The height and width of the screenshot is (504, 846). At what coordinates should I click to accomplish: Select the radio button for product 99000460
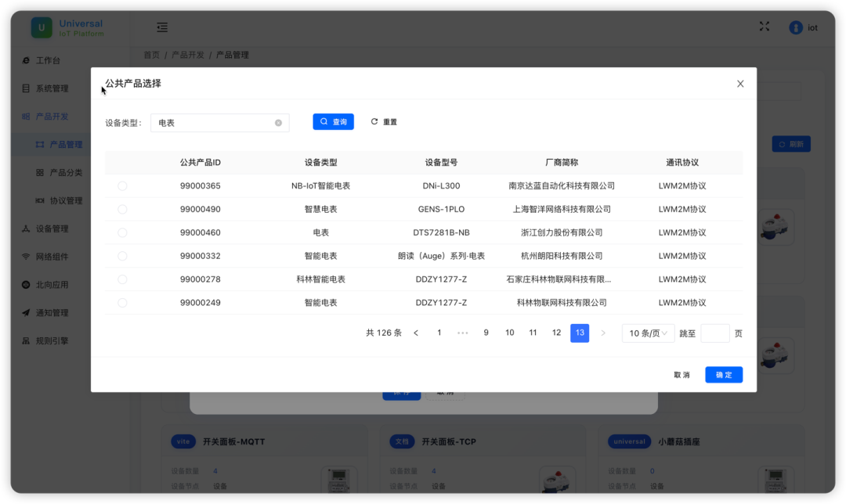[x=122, y=232]
